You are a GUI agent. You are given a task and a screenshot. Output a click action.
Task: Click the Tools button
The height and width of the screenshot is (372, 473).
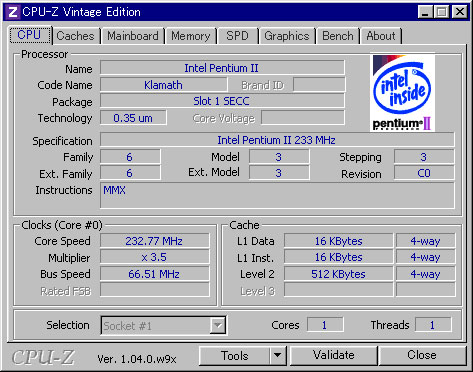click(234, 356)
